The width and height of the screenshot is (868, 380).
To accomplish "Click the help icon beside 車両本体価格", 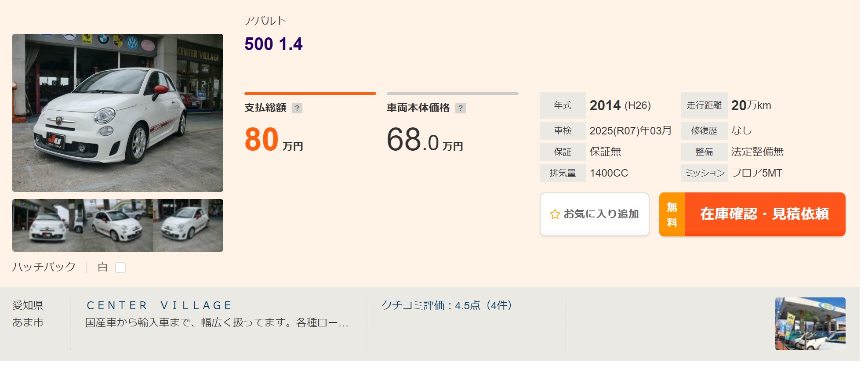I will (461, 108).
